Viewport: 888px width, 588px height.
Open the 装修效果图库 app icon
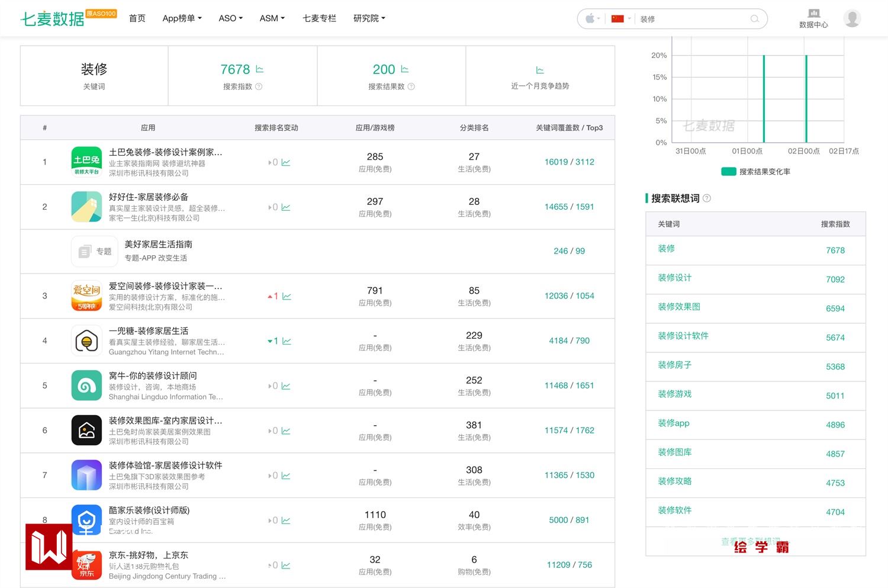pyautogui.click(x=86, y=430)
